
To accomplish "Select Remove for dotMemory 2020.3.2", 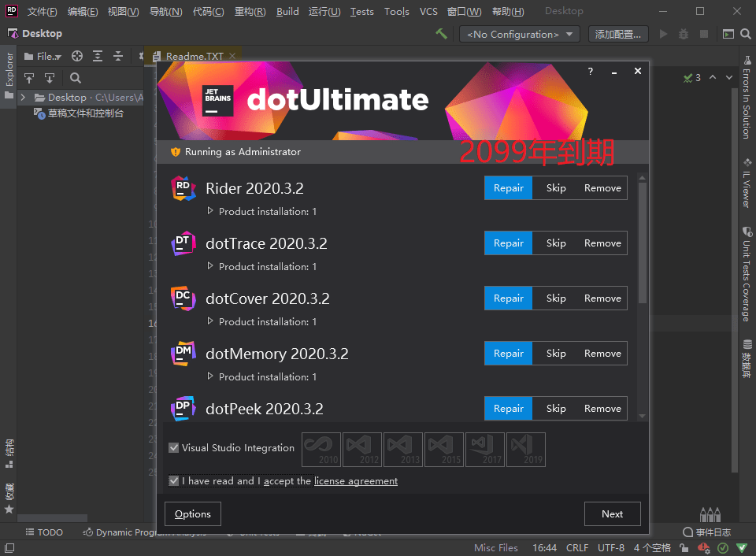I will (602, 354).
